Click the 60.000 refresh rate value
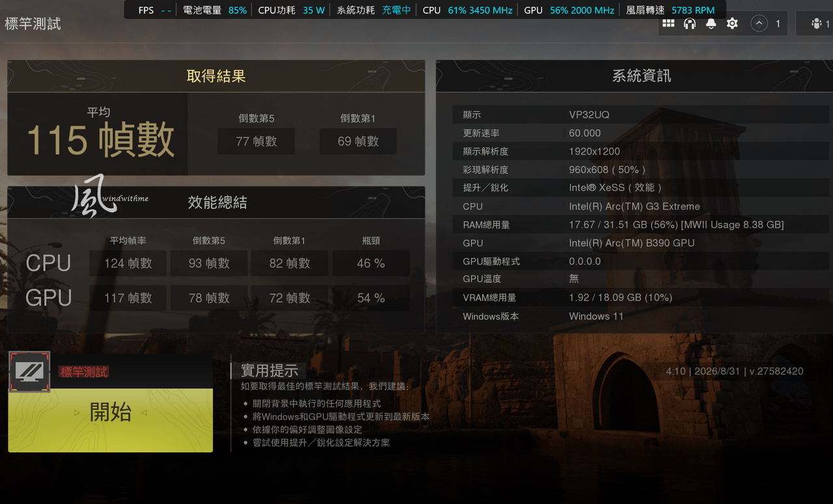Screen dimensions: 833x504 pos(585,133)
